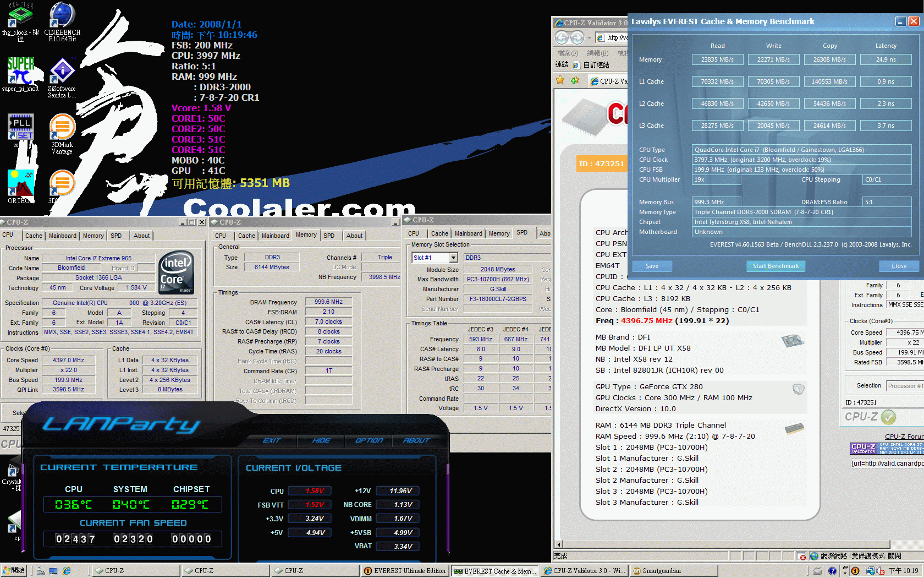The height and width of the screenshot is (578, 924).
Task: Open the recent pages dropdown arrow in IE
Action: 589,37
